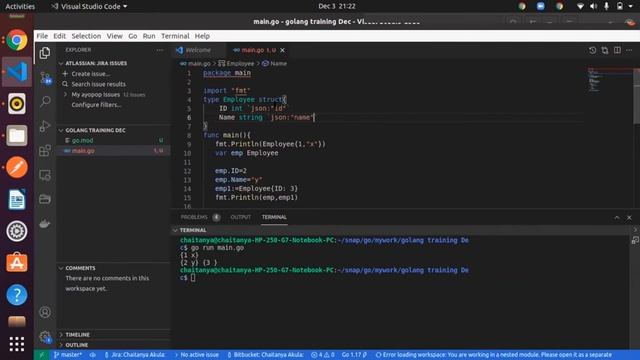
Task: Open the Help menu
Action: coord(202,36)
